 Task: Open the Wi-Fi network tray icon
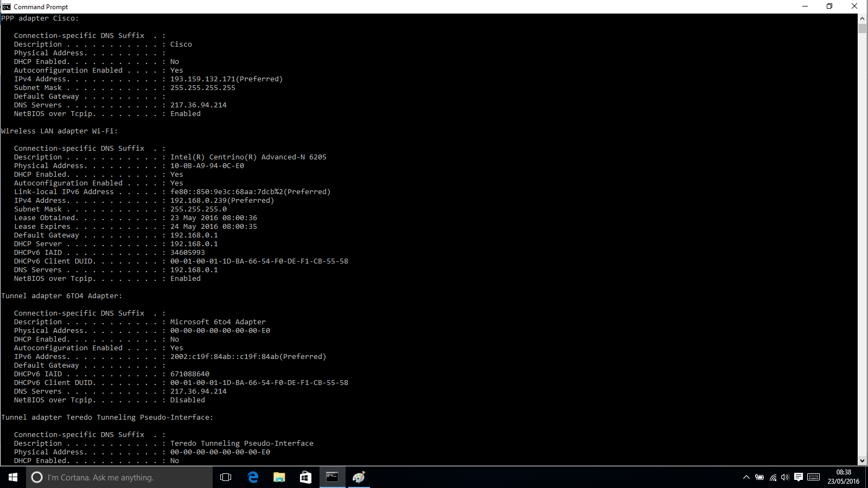[x=773, y=477]
